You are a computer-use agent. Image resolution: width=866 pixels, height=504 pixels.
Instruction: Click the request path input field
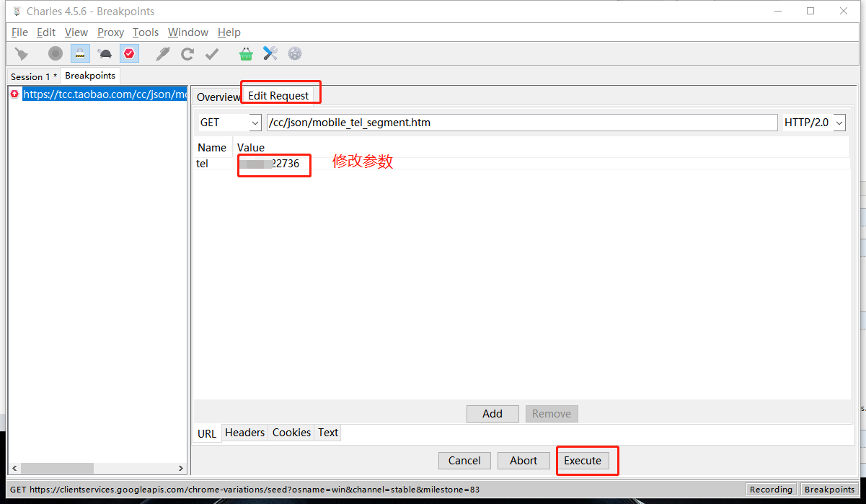[x=522, y=123]
